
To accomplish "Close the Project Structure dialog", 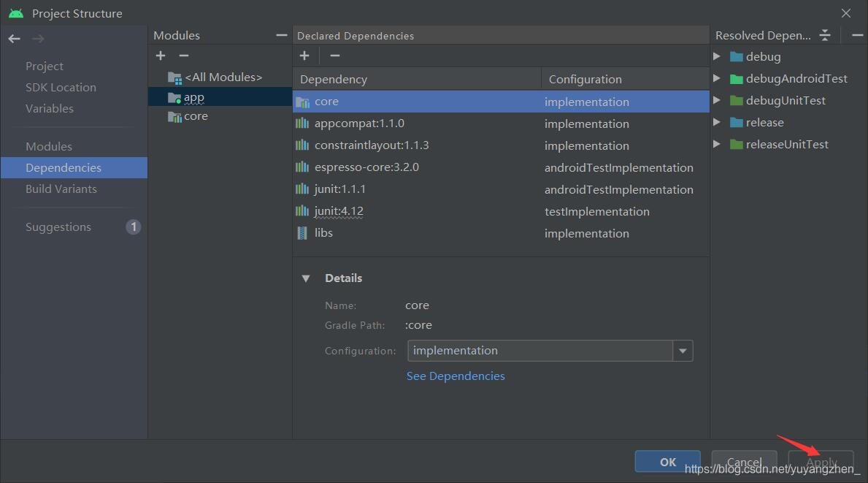I will tap(846, 12).
